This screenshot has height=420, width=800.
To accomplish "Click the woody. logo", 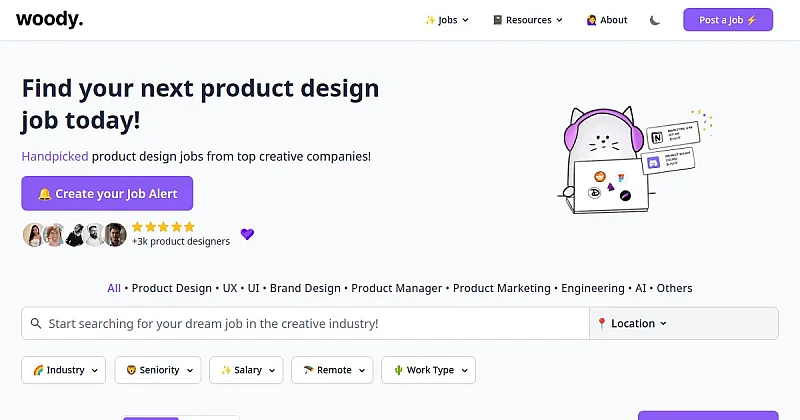I will click(x=49, y=19).
